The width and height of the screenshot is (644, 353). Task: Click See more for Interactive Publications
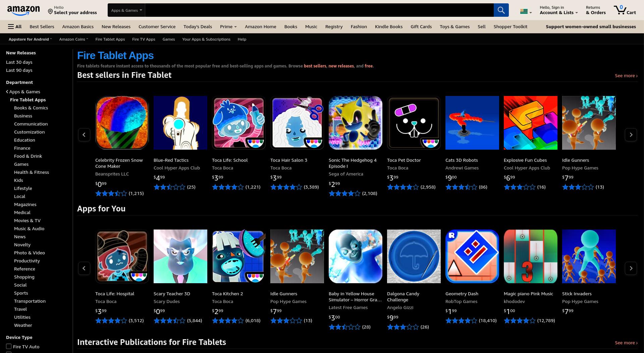tap(626, 343)
